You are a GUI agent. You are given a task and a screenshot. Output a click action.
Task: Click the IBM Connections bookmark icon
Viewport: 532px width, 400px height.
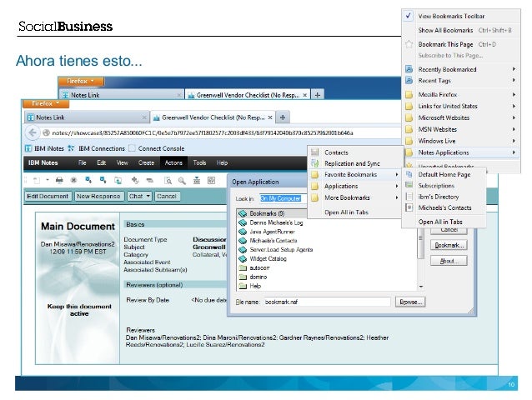71,148
